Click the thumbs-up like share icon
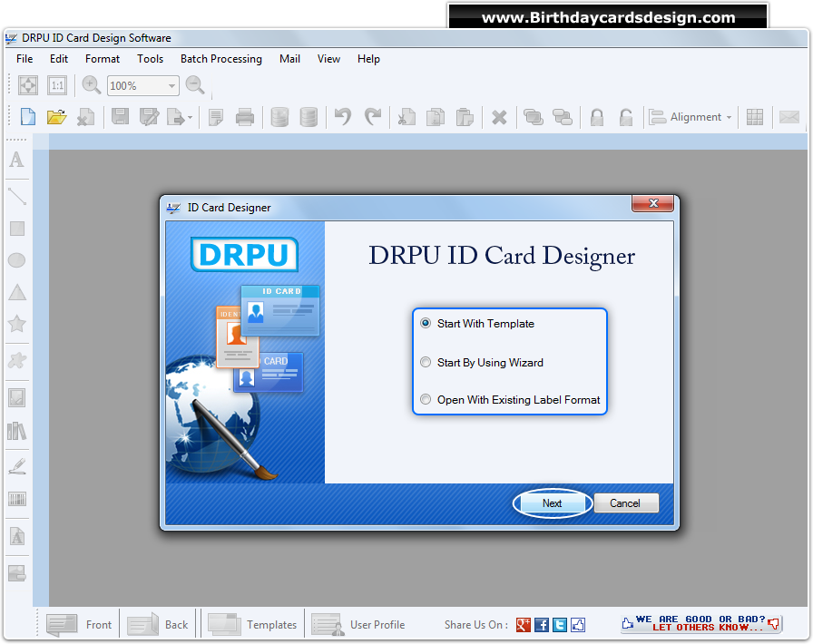Image resolution: width=813 pixels, height=644 pixels. [x=578, y=625]
